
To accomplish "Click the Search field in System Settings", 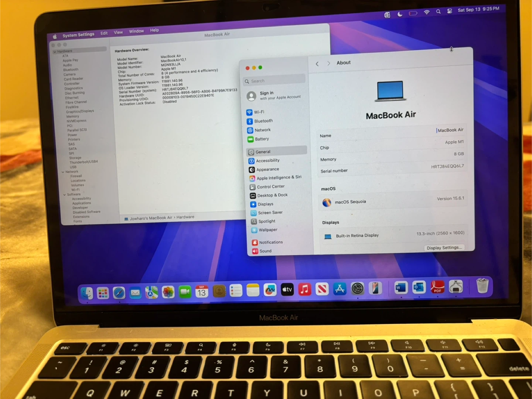I will tap(274, 80).
